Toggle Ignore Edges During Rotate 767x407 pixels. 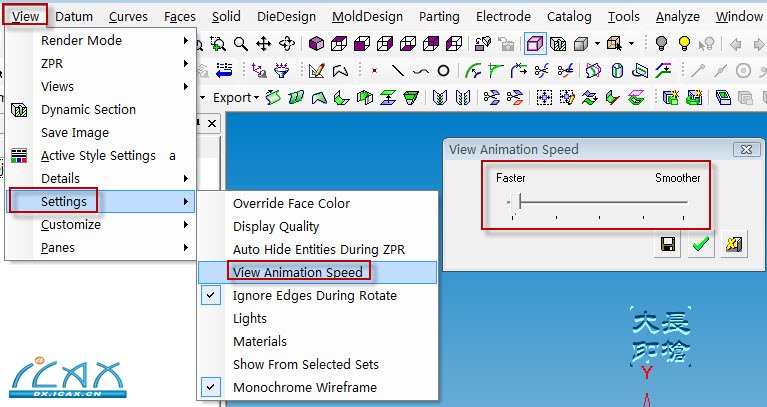point(315,295)
